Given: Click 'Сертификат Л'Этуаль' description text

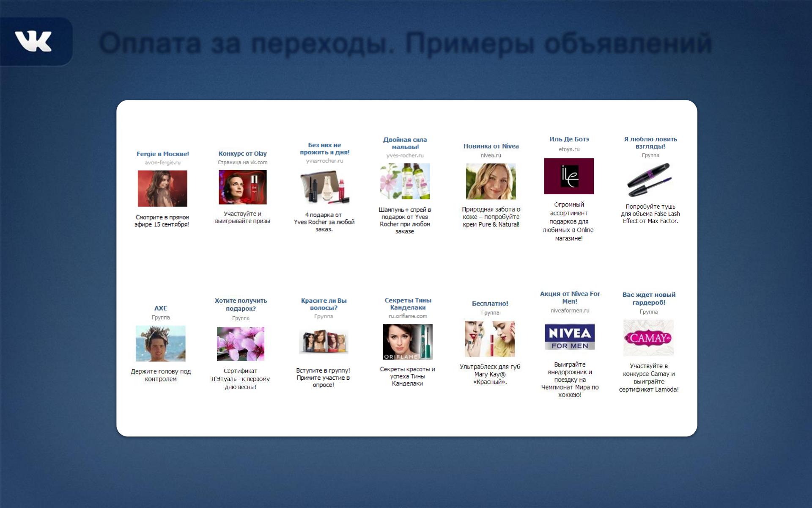Looking at the screenshot, I should pos(241,379).
